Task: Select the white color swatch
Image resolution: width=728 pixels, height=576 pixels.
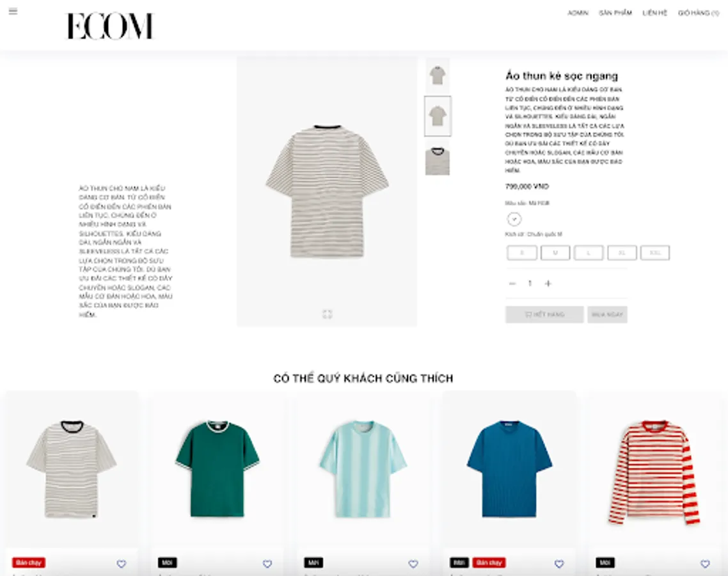Action: pos(514,219)
